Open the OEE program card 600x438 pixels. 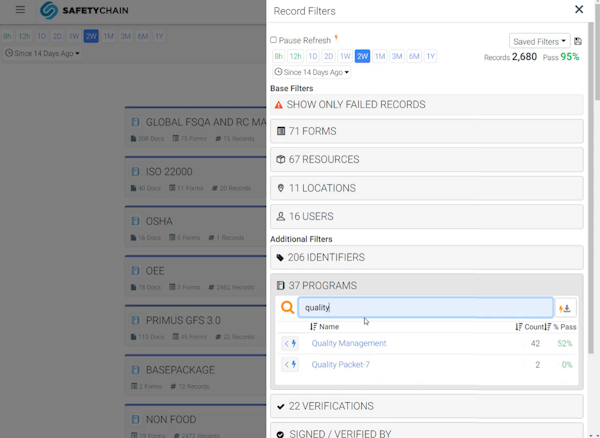(196, 276)
